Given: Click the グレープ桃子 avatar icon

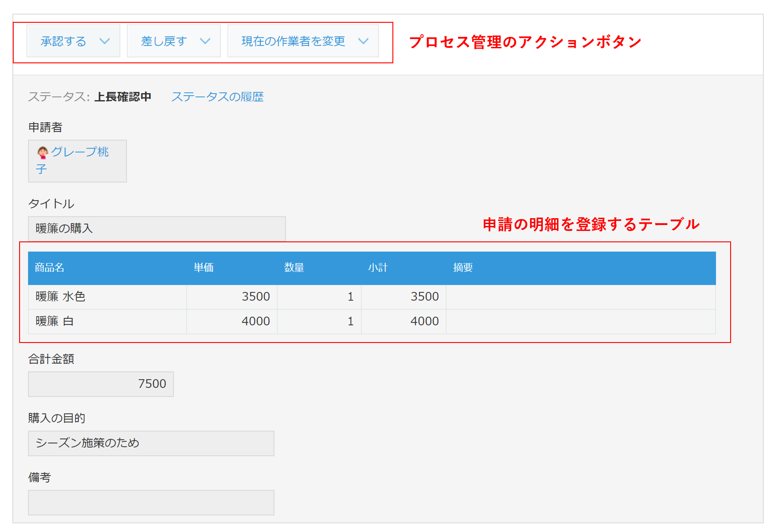Looking at the screenshot, I should click(42, 152).
